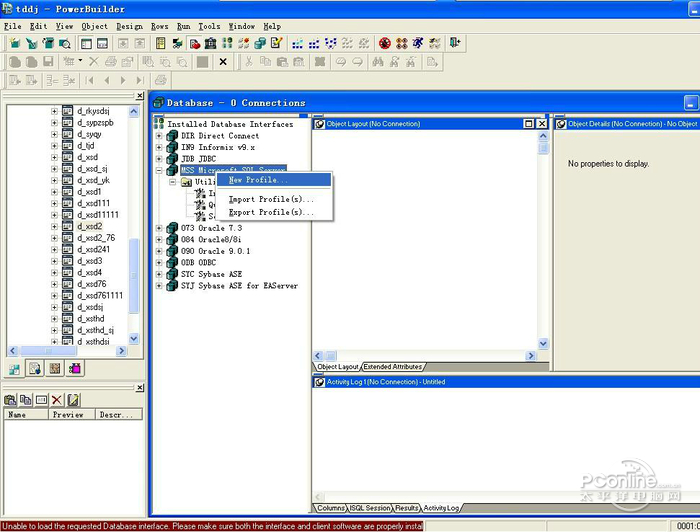Expand the SYC Sybase ASE node
Image resolution: width=700 pixels, height=532 pixels.
pos(159,274)
